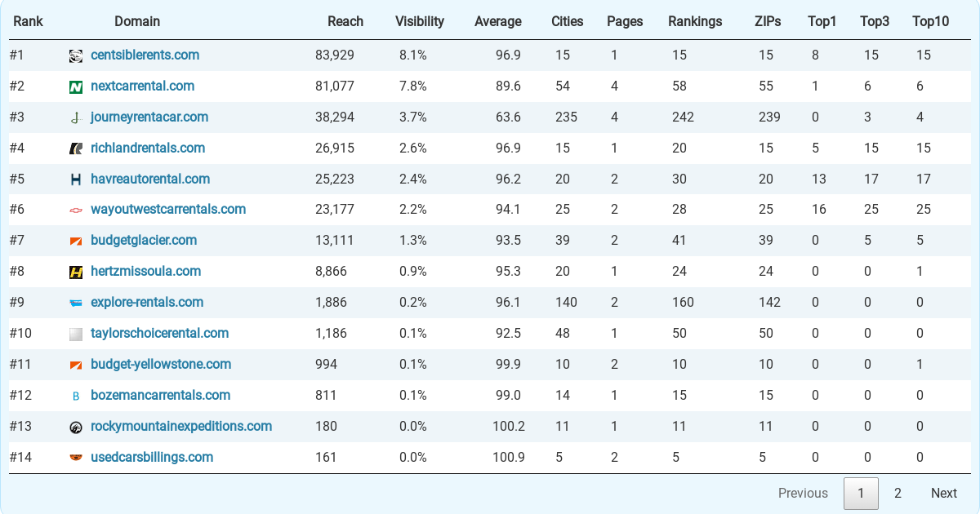Open the rockymountainexpeditions.com link

(181, 426)
